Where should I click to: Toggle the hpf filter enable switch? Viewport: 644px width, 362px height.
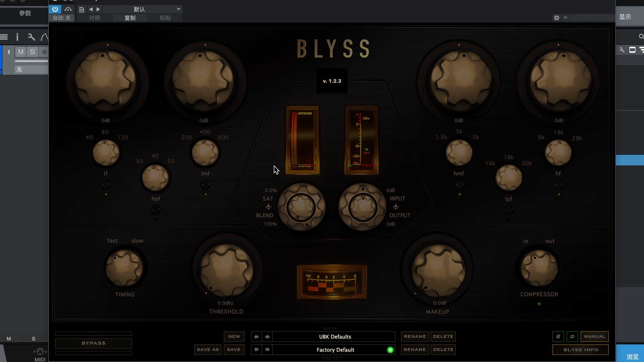[155, 210]
